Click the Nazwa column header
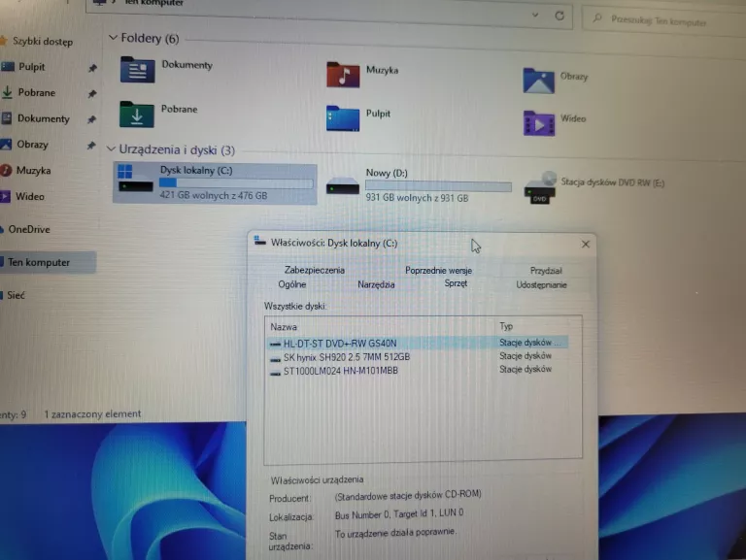This screenshot has width=746, height=560. (x=284, y=327)
